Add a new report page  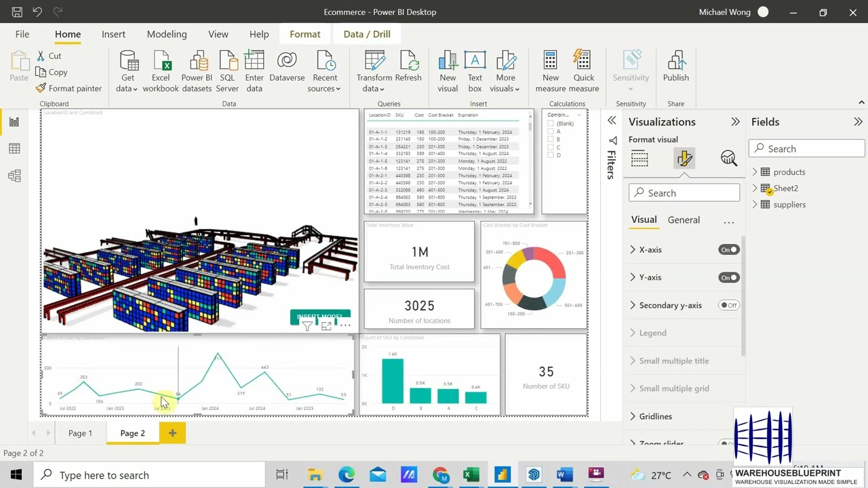[172, 433]
